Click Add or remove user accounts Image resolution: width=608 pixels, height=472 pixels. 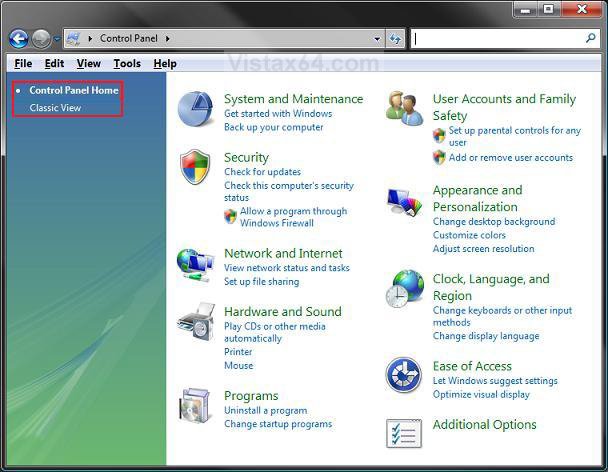(510, 157)
